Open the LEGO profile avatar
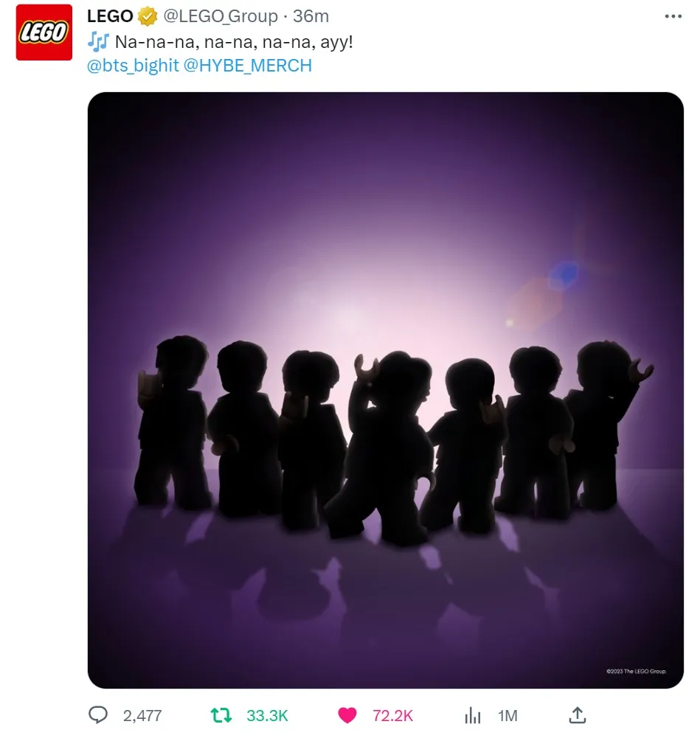Image resolution: width=700 pixels, height=741 pixels. click(x=44, y=32)
